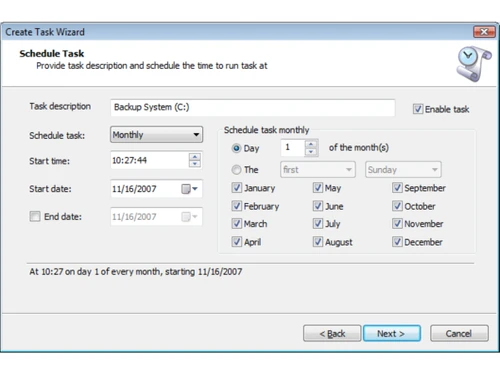This screenshot has height=375, width=500.
Task: Click the Back button
Action: 332,333
